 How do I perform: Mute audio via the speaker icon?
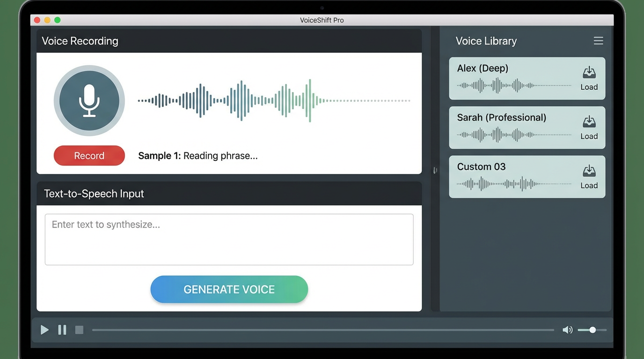(567, 330)
